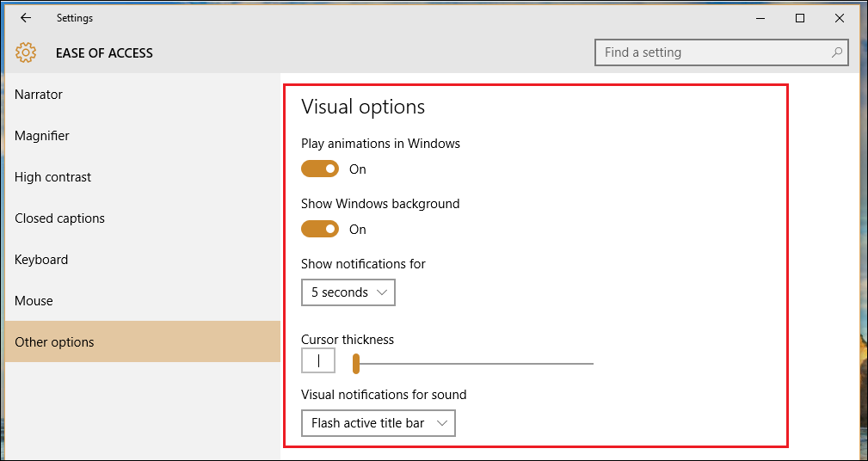
Task: Click the Find a setting search box
Action: pos(714,52)
